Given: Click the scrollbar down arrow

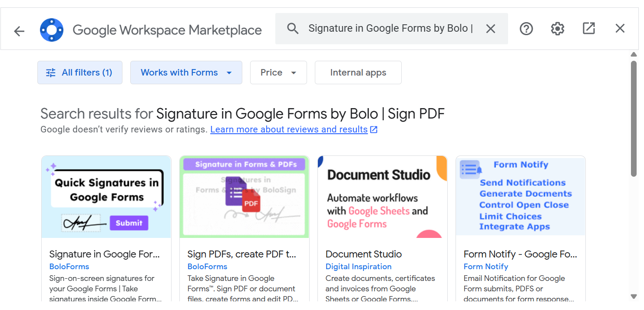Looking at the screenshot, I should [x=634, y=297].
